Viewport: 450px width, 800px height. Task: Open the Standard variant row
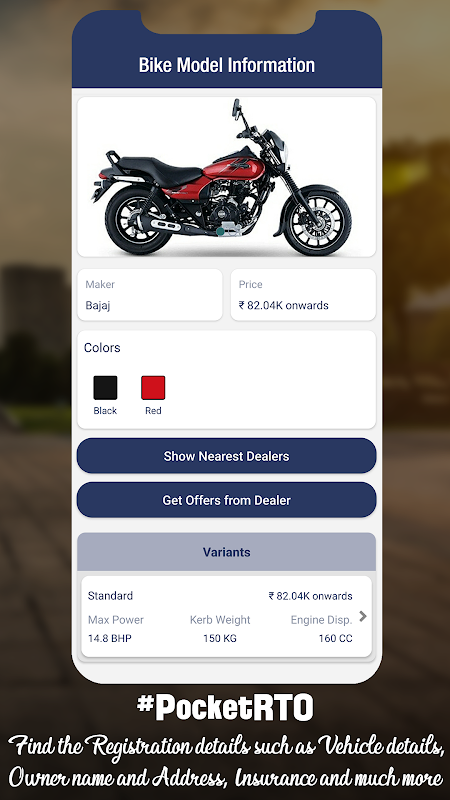pyautogui.click(x=227, y=616)
